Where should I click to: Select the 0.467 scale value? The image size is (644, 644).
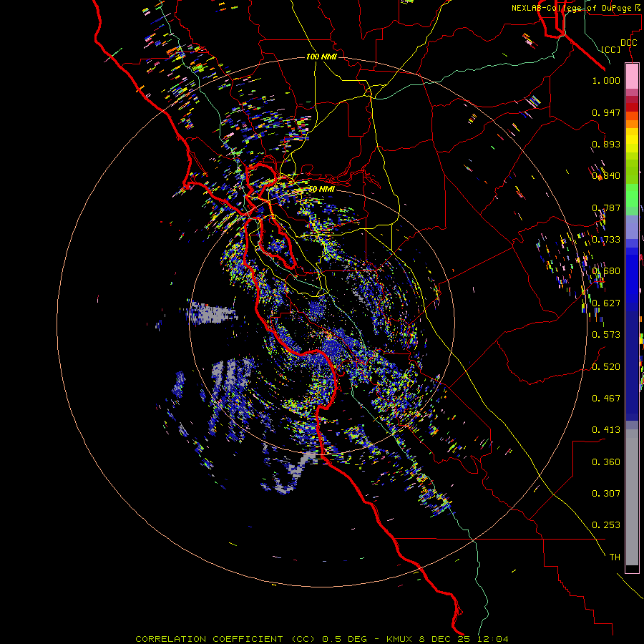(x=606, y=399)
